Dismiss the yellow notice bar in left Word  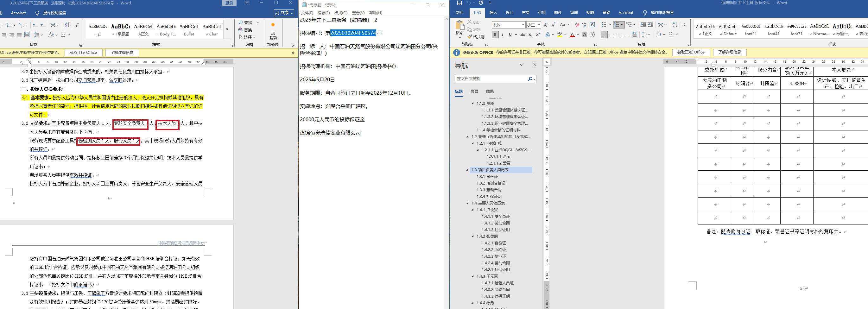coord(293,53)
